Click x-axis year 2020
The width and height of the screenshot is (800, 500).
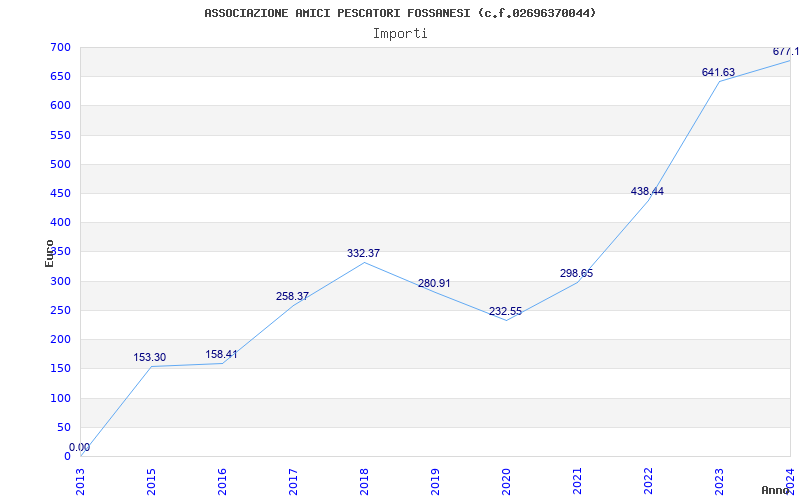click(x=506, y=482)
